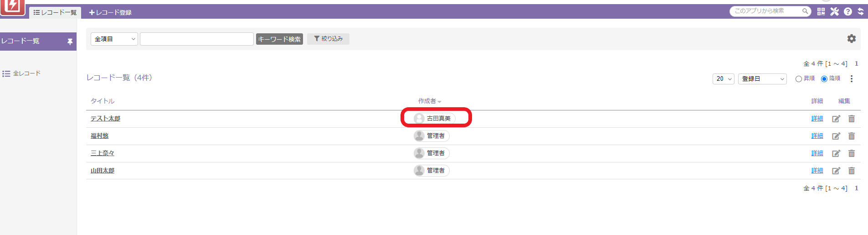Open the settings gear icon
The width and height of the screenshot is (868, 235).
pyautogui.click(x=851, y=39)
